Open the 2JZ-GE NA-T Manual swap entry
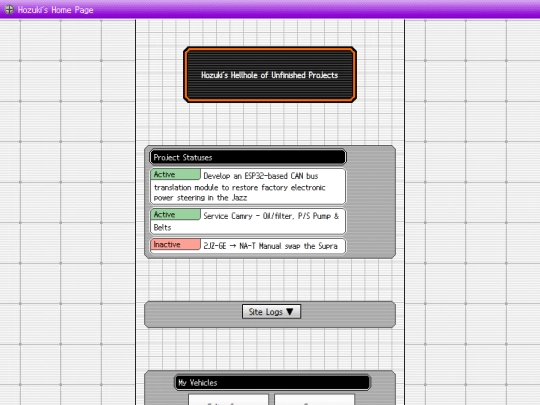540x405 pixels. coord(248,246)
